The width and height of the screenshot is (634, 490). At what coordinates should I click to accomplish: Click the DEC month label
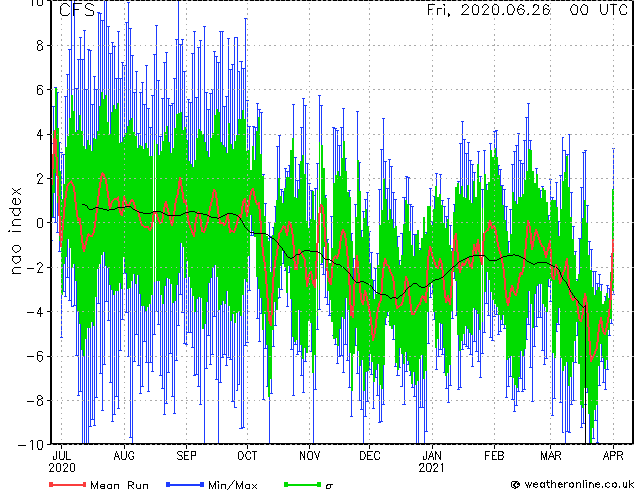click(x=370, y=456)
